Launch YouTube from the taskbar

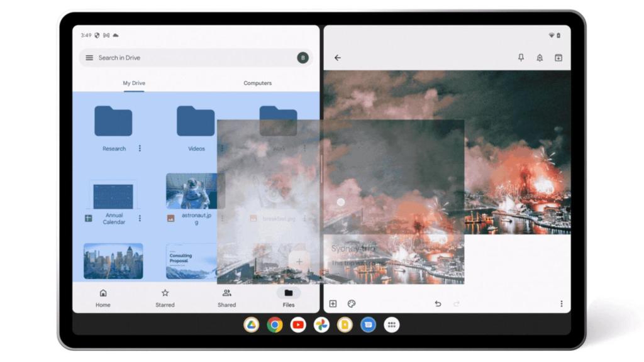298,325
